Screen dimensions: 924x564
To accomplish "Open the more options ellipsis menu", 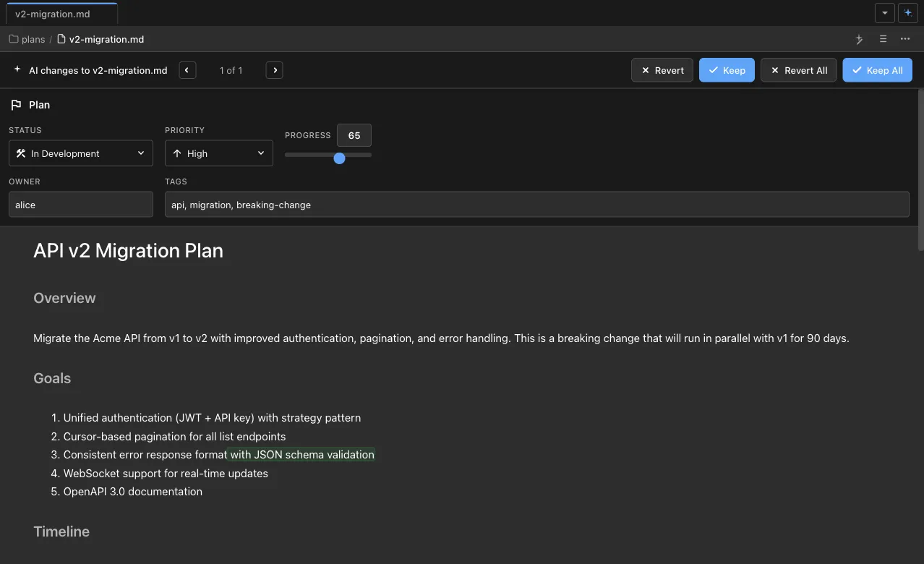I will pyautogui.click(x=905, y=39).
